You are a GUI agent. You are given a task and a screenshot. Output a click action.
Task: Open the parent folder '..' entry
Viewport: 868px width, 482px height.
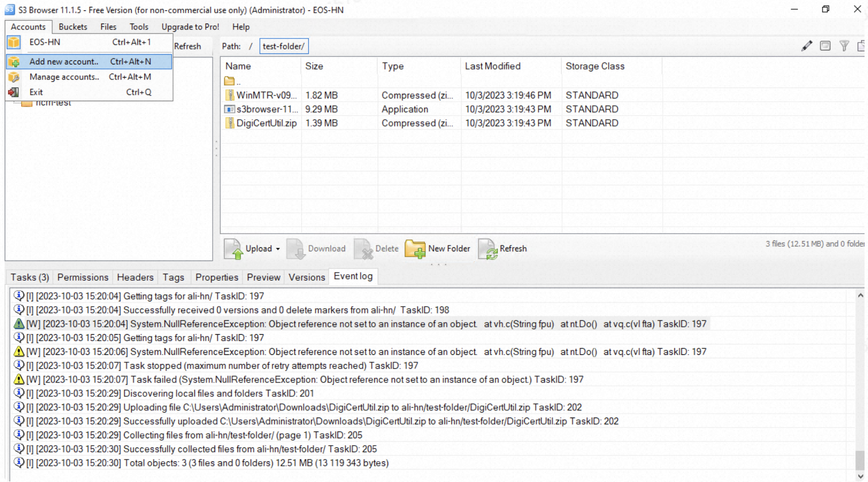point(231,82)
